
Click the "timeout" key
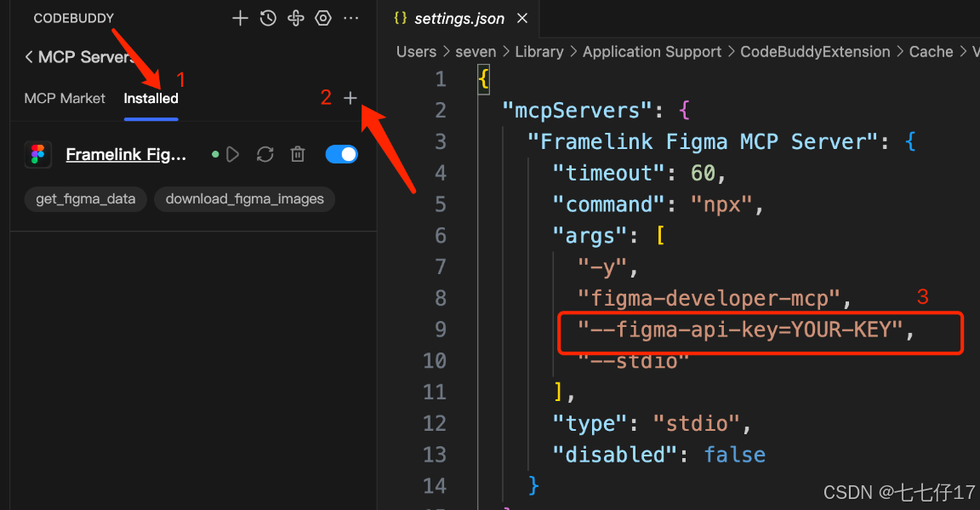(608, 174)
